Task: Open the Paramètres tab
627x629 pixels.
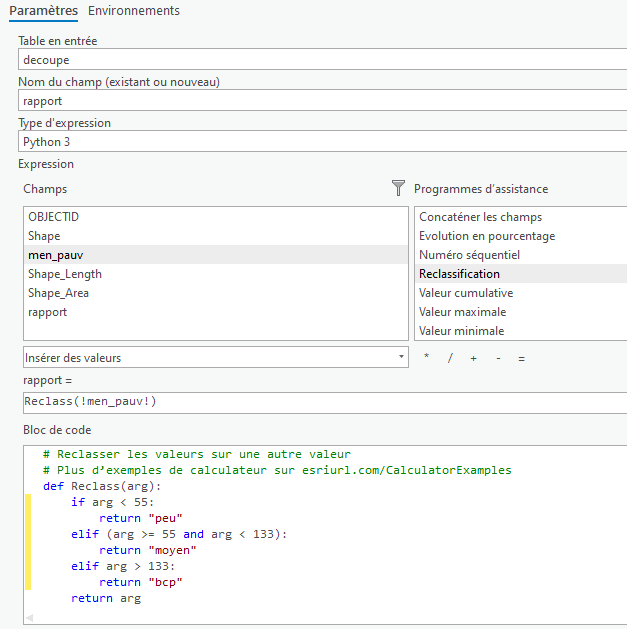Action: (43, 11)
